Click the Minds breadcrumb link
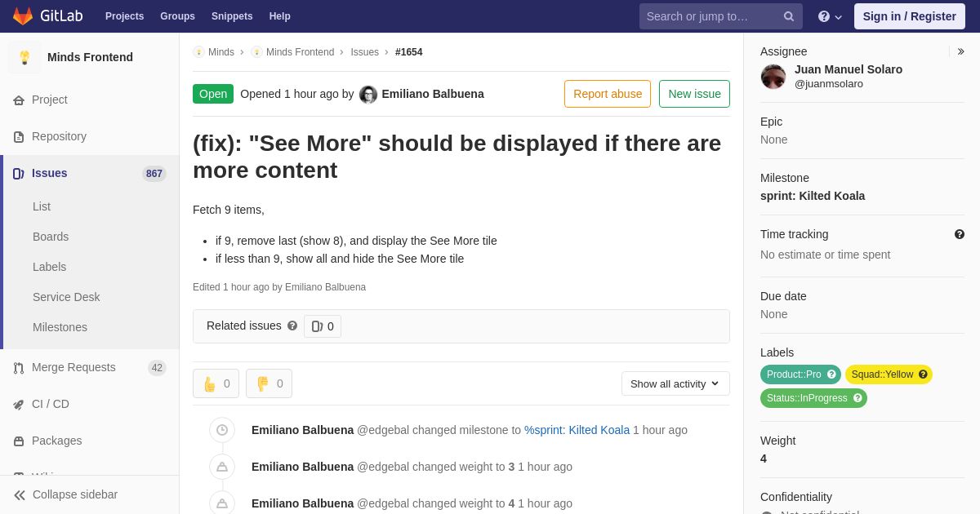The height and width of the screenshot is (514, 980). pos(221,52)
